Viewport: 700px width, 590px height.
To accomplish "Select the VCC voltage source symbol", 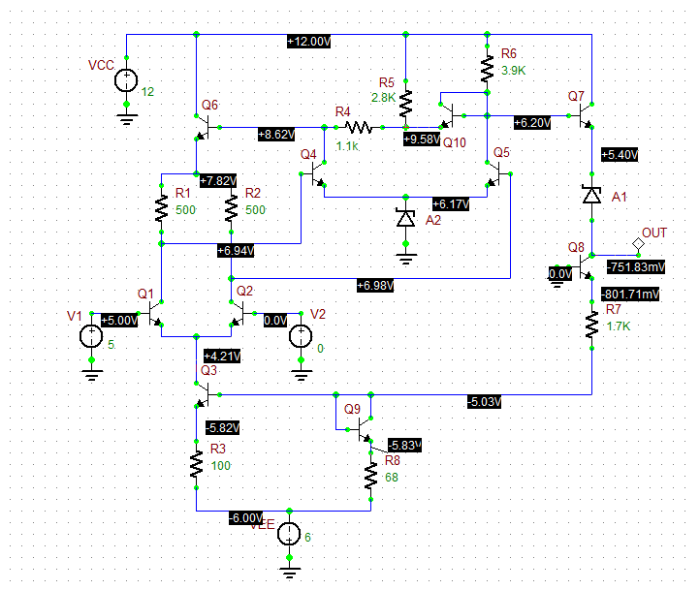I will (x=126, y=81).
